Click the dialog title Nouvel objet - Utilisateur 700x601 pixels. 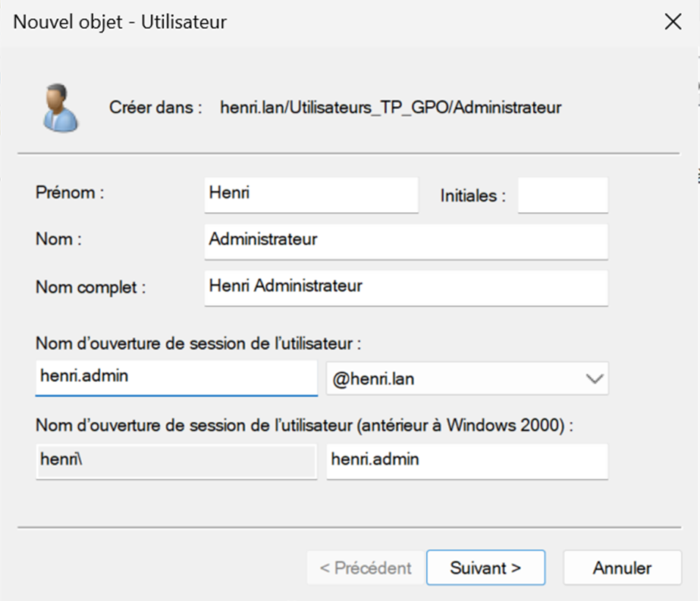click(120, 22)
